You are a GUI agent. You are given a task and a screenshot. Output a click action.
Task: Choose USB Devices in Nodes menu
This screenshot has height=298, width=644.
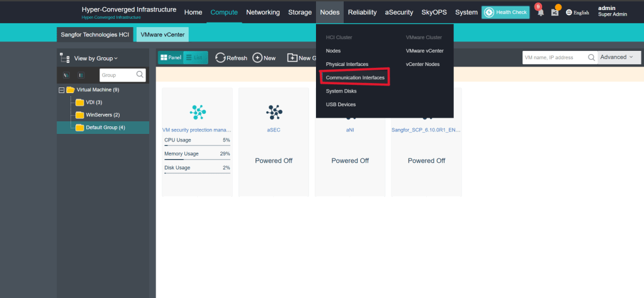click(x=341, y=104)
